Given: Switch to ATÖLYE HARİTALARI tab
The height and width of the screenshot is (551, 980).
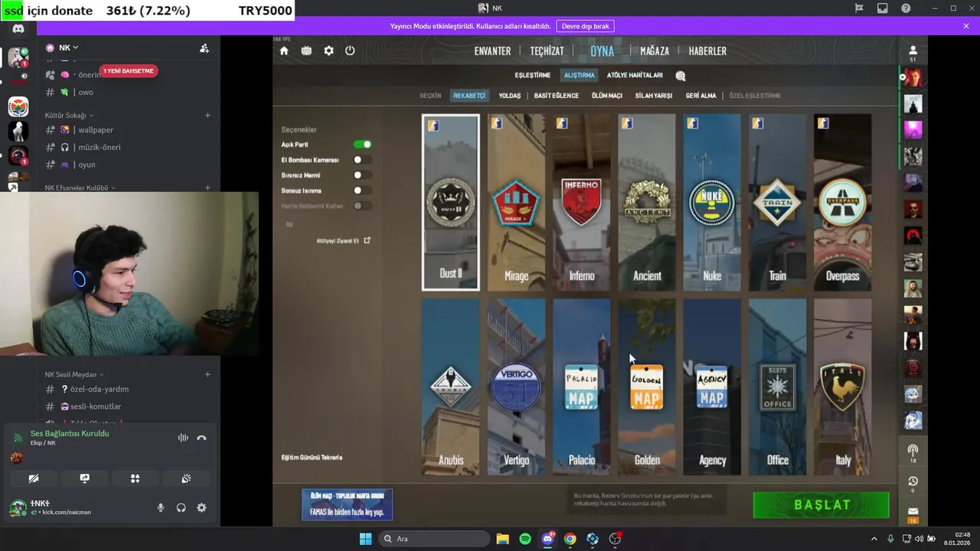Looking at the screenshot, I should point(635,76).
